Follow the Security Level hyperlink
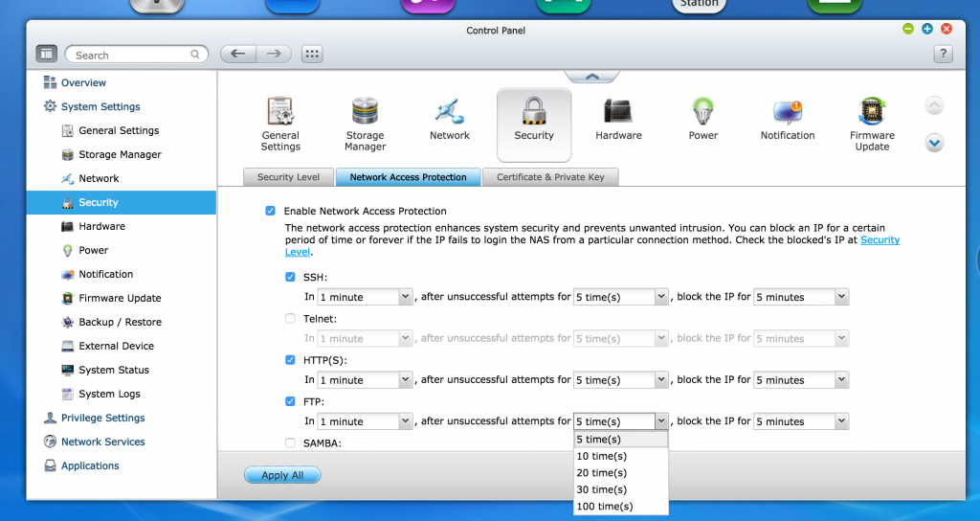The width and height of the screenshot is (980, 521). click(880, 240)
